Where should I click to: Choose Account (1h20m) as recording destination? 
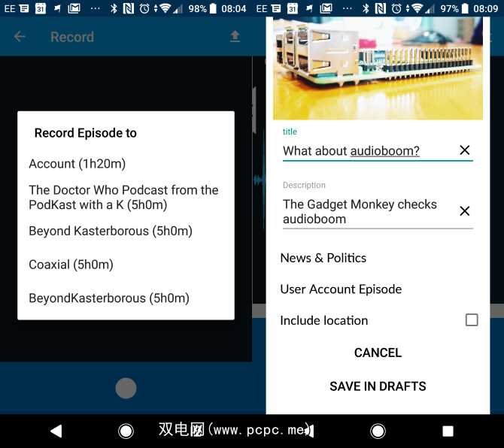[x=77, y=164]
